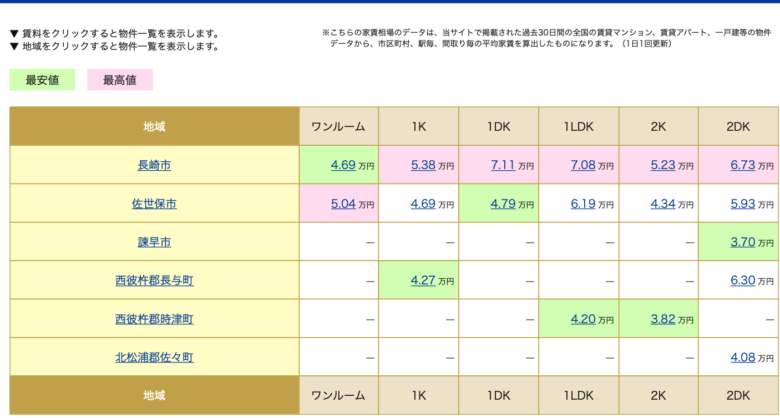
Task: Open the 西彼杵郡長与町 link
Action: (154, 281)
